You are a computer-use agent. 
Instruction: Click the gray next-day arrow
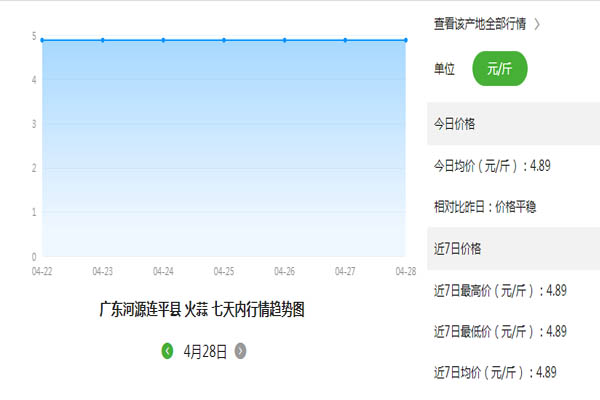point(240,351)
